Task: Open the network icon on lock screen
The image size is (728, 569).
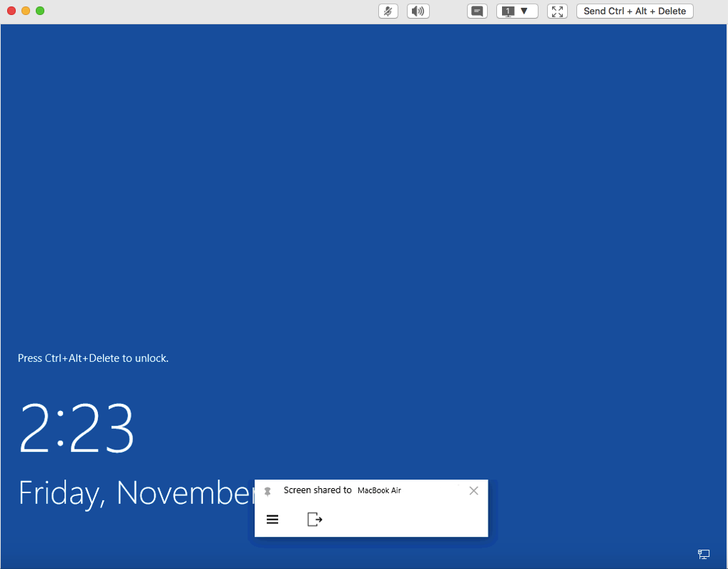Action: 704,554
